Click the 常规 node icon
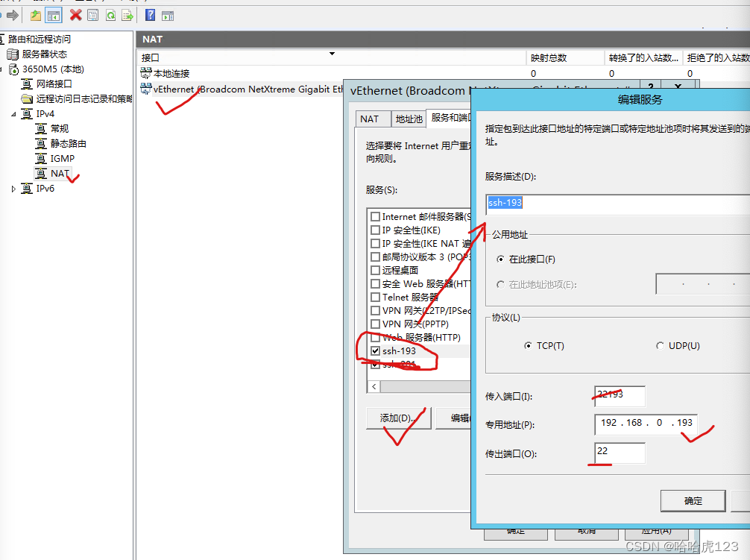Screen dimensions: 750x560 pos(42,129)
